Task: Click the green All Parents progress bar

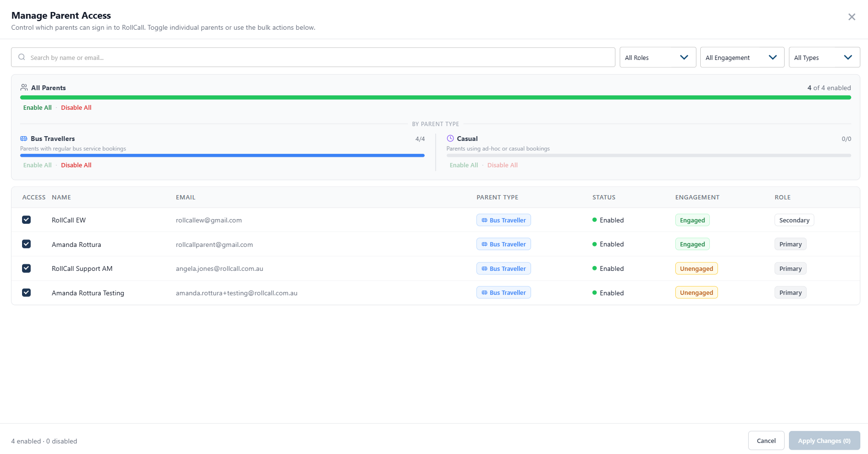Action: click(x=435, y=97)
